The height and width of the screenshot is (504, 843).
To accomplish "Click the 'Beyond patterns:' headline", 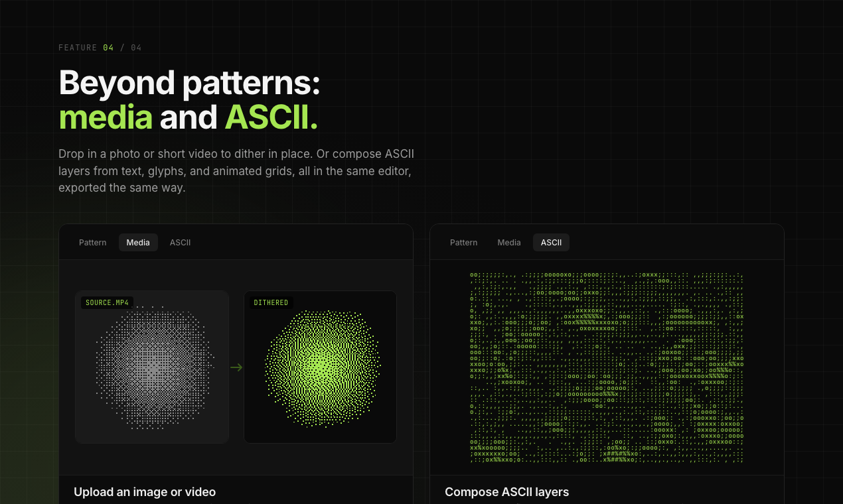I will tap(190, 84).
